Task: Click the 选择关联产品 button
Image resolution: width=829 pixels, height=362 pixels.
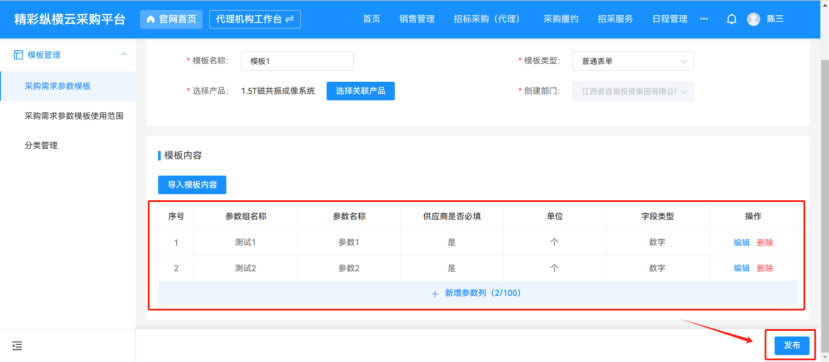Action: click(x=361, y=91)
